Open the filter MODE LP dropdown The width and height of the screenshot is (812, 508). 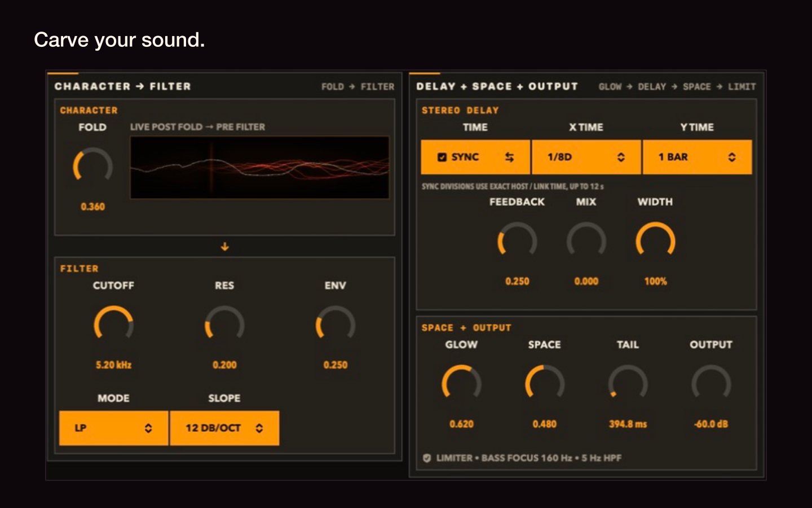pos(113,428)
